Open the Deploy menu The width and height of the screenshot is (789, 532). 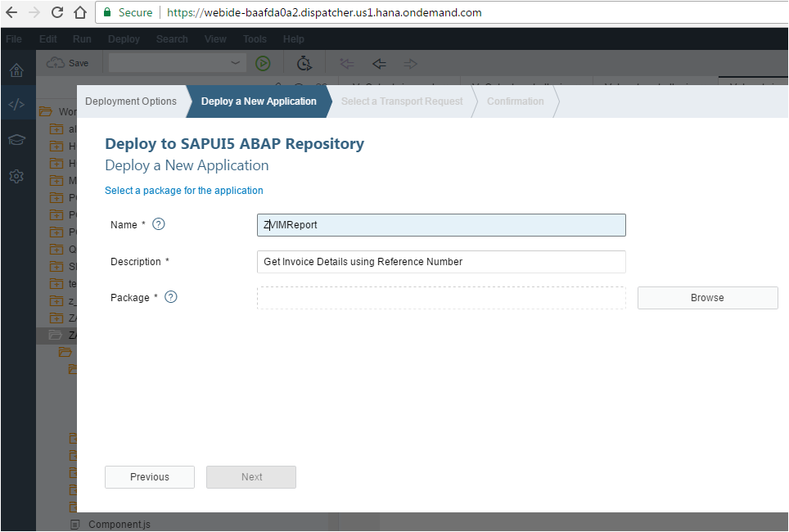[x=124, y=39]
